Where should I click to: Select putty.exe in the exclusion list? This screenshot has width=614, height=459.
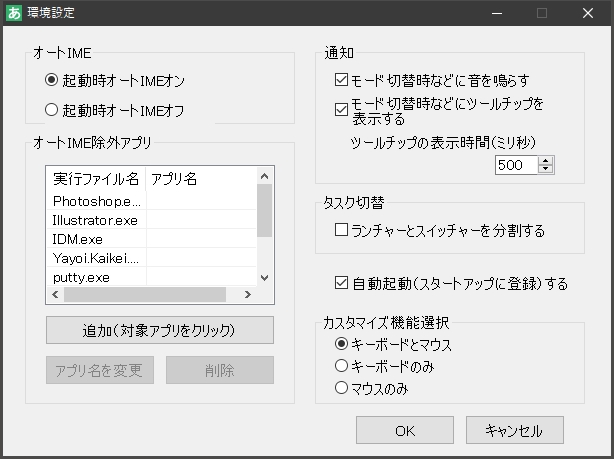(96, 277)
